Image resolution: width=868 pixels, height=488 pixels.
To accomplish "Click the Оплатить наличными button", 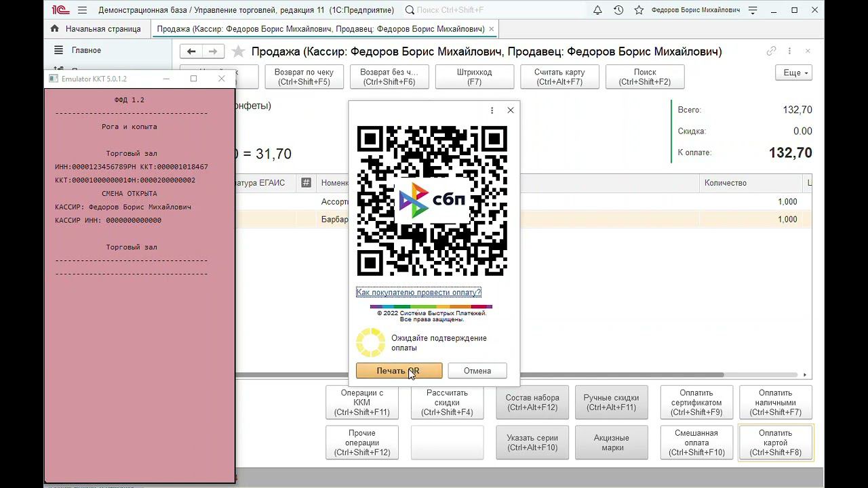I will click(775, 403).
